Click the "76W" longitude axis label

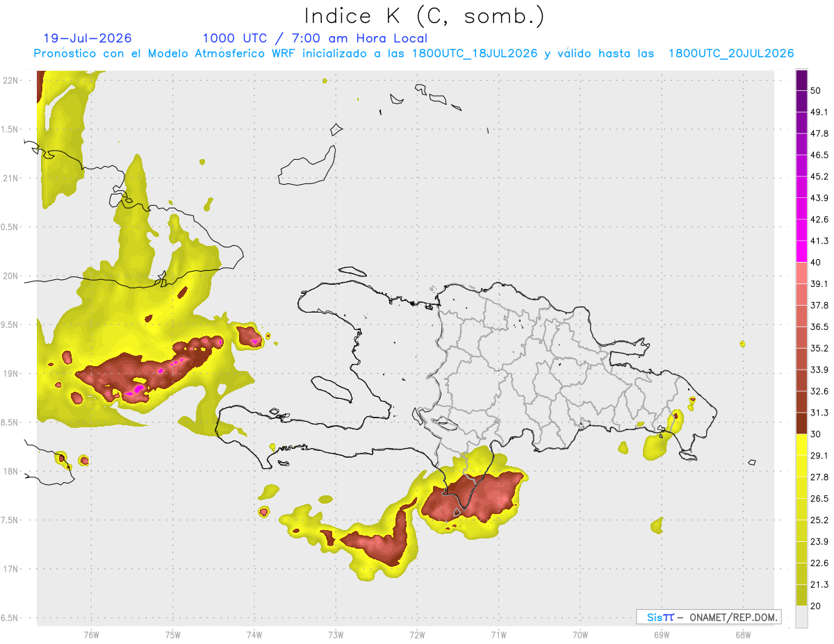click(91, 635)
